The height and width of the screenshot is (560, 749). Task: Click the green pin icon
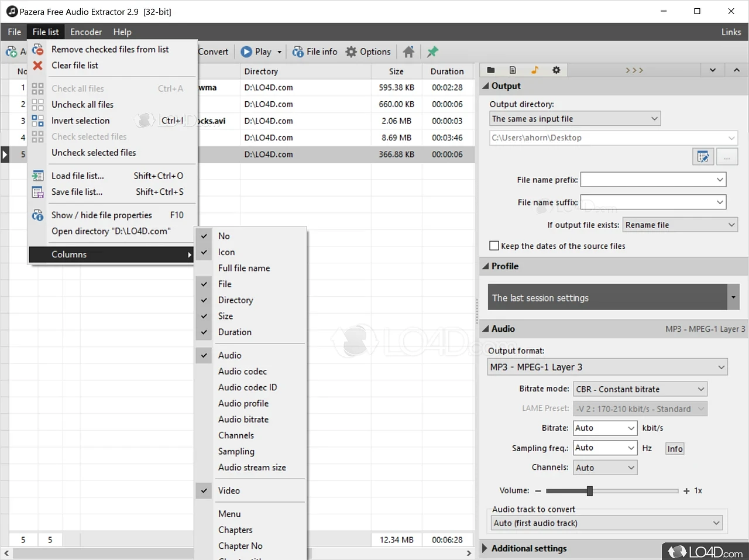[x=432, y=51]
